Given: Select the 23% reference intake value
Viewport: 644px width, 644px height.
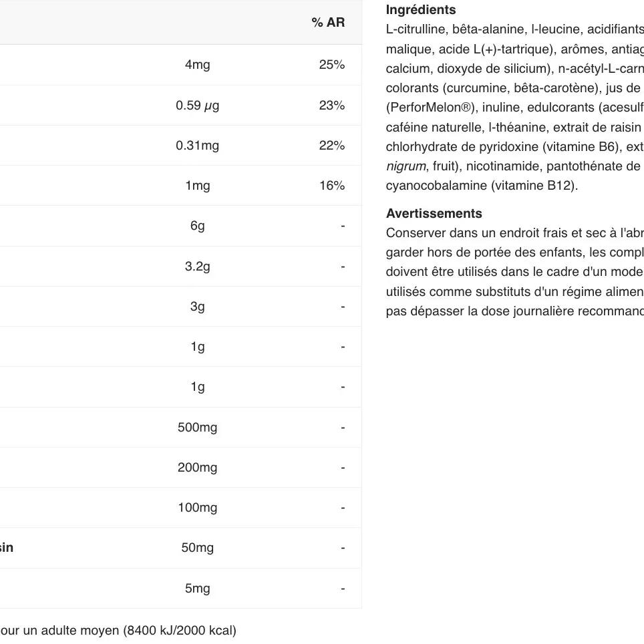Looking at the screenshot, I should point(331,106).
